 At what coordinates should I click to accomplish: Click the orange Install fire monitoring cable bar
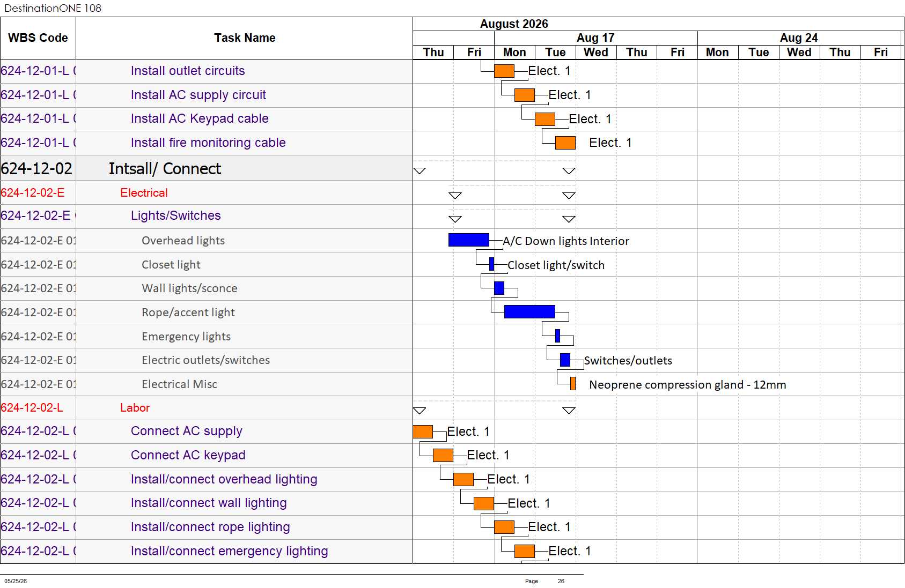point(565,143)
